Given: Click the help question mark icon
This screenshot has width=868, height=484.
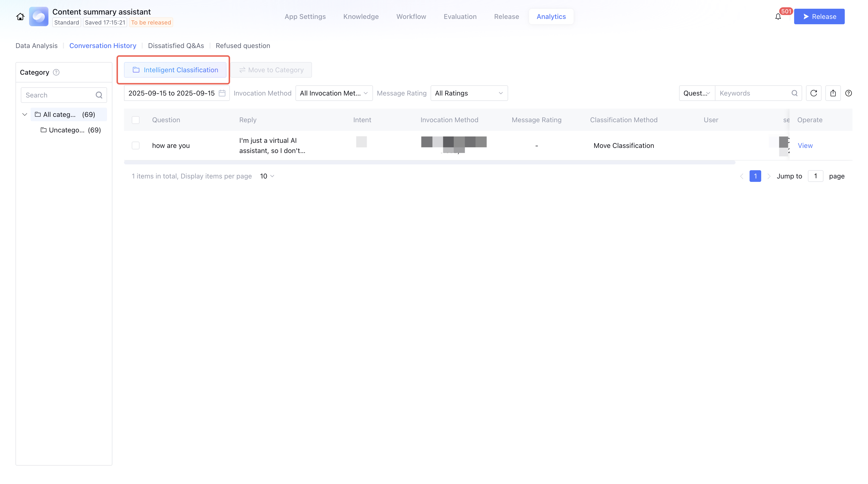Looking at the screenshot, I should 848,93.
